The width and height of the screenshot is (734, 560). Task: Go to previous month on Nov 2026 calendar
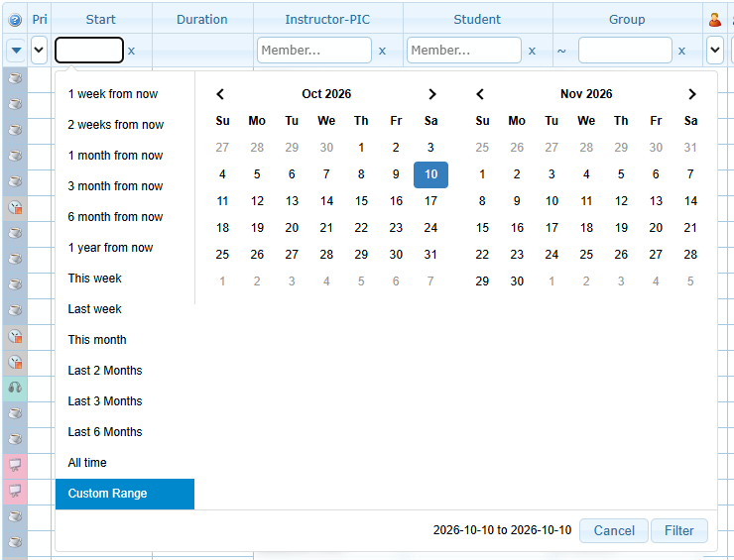click(x=480, y=94)
